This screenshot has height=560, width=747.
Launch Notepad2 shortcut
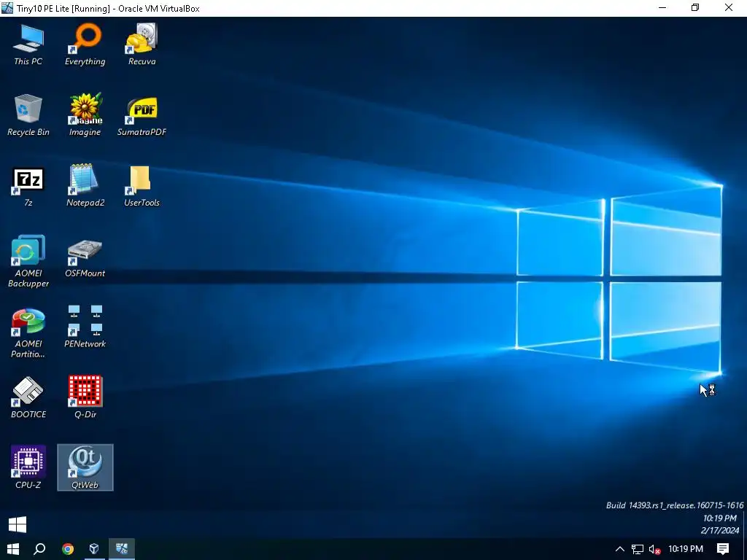pyautogui.click(x=85, y=185)
